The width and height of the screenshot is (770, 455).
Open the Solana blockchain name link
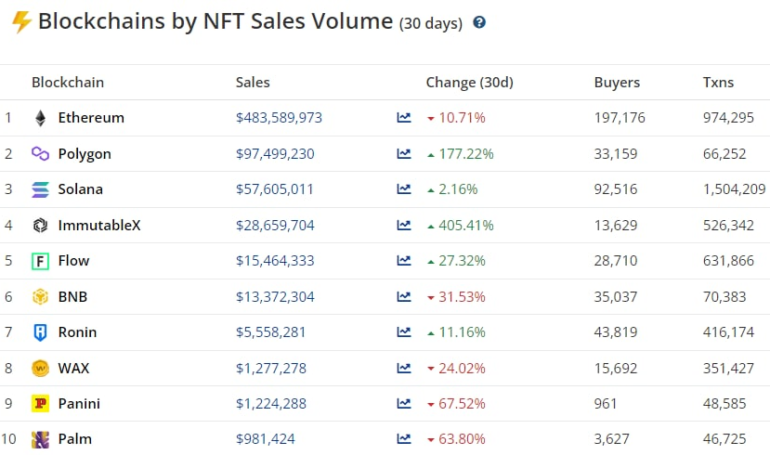click(80, 189)
